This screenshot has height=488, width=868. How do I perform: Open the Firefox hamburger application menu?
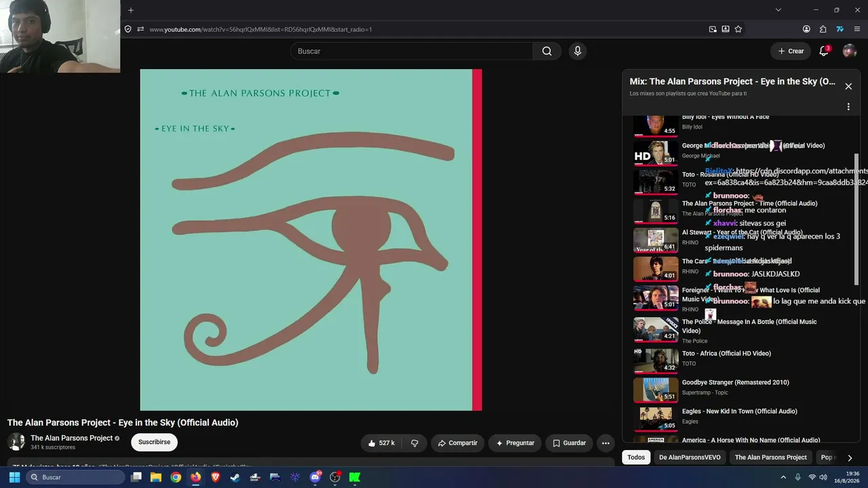pyautogui.click(x=857, y=29)
